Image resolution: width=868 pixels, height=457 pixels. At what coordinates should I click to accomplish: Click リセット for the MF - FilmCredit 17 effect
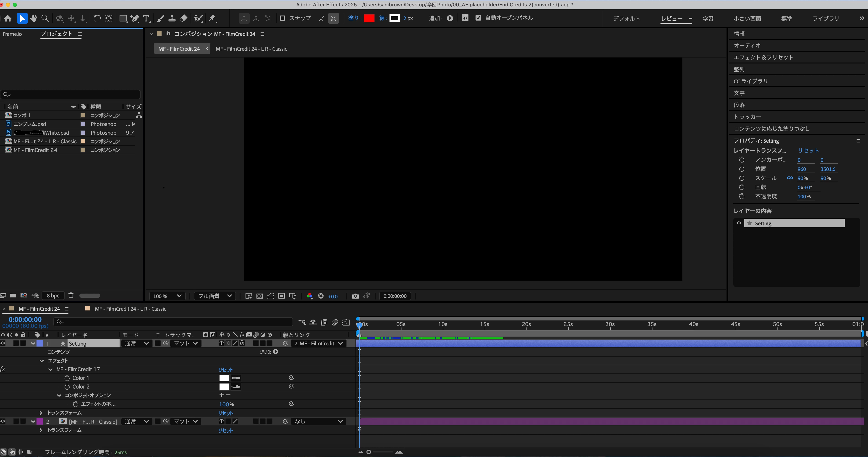pyautogui.click(x=225, y=370)
